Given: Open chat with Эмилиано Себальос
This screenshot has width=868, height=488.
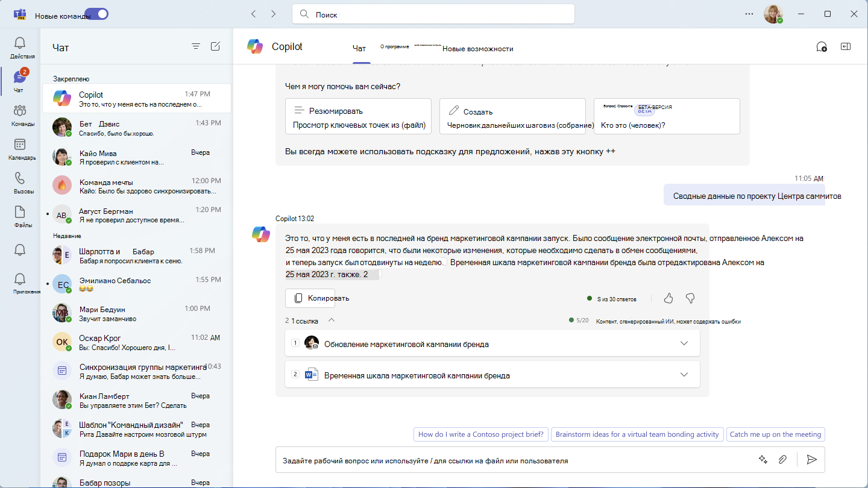Looking at the screenshot, I should coord(137,284).
